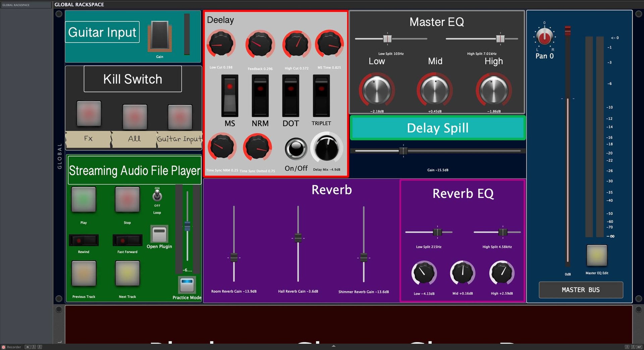Click the Rewind control
The width and height of the screenshot is (644, 350).
point(84,240)
